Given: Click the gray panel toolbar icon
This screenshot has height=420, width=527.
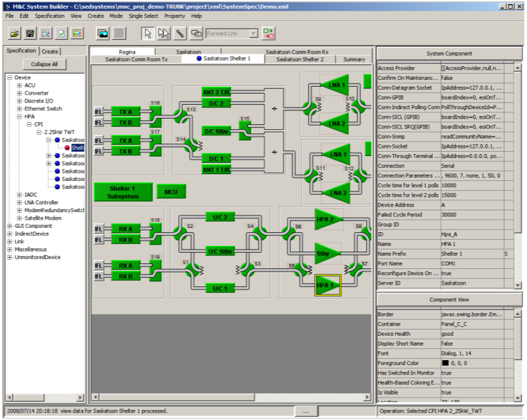Looking at the screenshot, I should 119,33.
